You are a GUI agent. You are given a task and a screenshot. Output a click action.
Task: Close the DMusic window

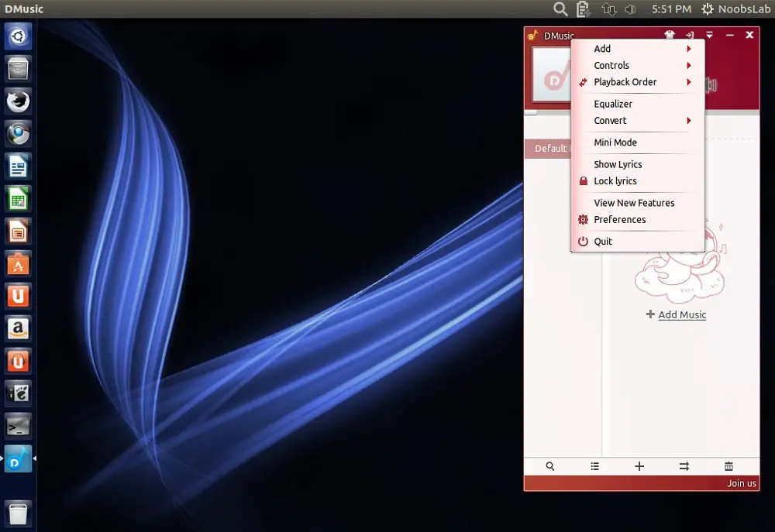click(749, 35)
